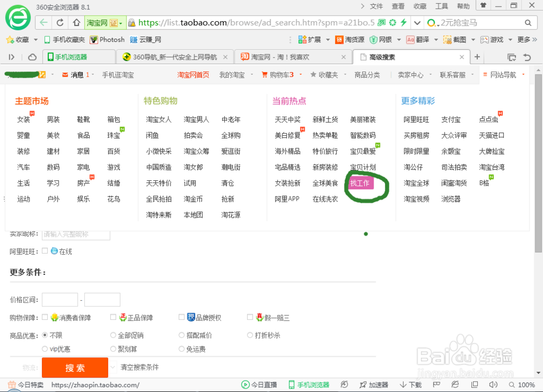Open 手机收藏夹 bookmark
Image resolution: width=543 pixels, height=392 pixels.
(65, 40)
